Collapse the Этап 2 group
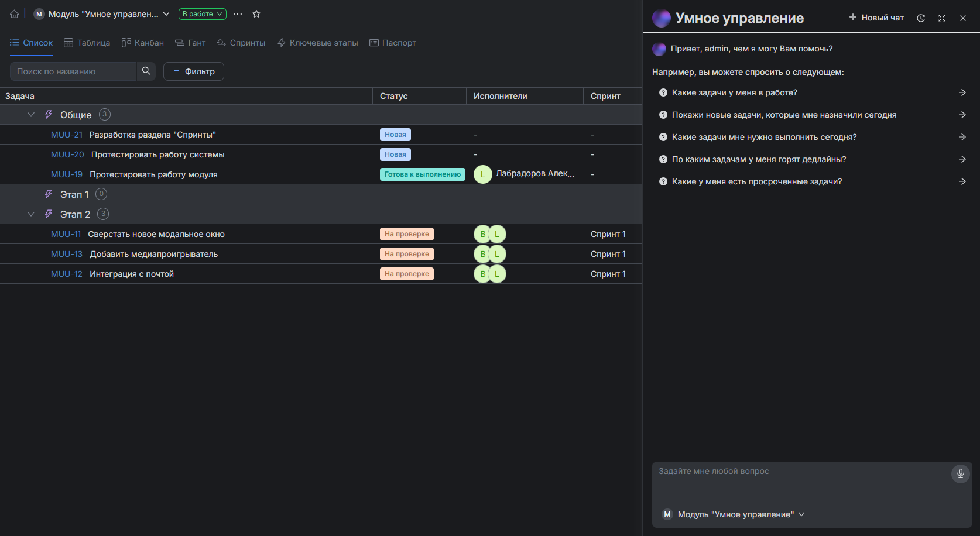 (31, 214)
